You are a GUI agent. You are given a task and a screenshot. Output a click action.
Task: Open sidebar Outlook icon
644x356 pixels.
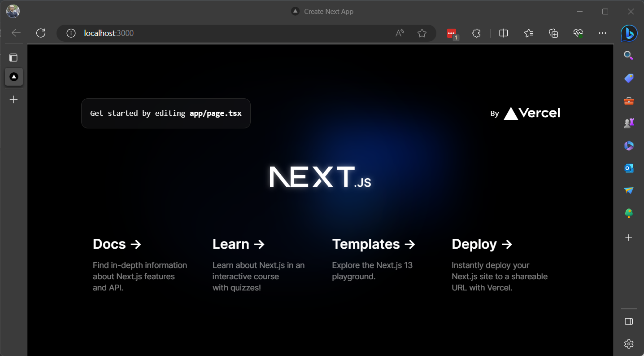[x=629, y=168]
